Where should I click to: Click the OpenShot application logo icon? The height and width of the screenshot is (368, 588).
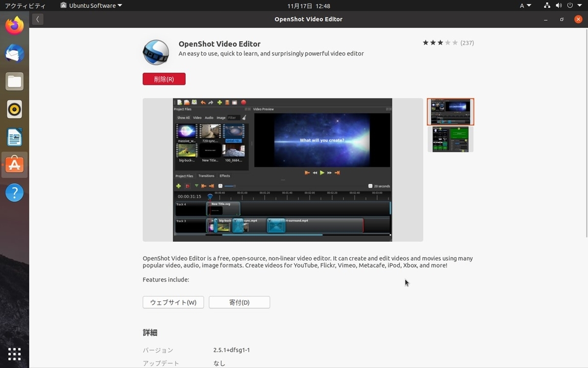156,52
